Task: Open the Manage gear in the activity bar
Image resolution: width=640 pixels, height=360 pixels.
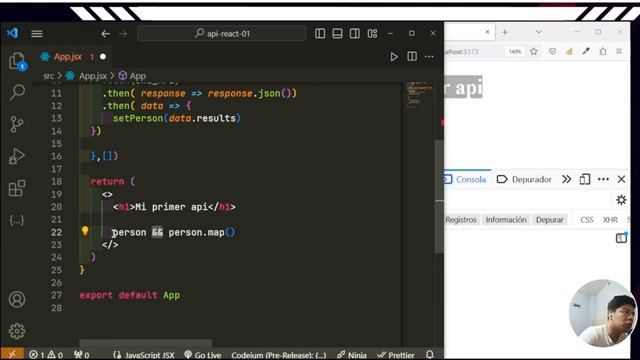Action: tap(17, 331)
